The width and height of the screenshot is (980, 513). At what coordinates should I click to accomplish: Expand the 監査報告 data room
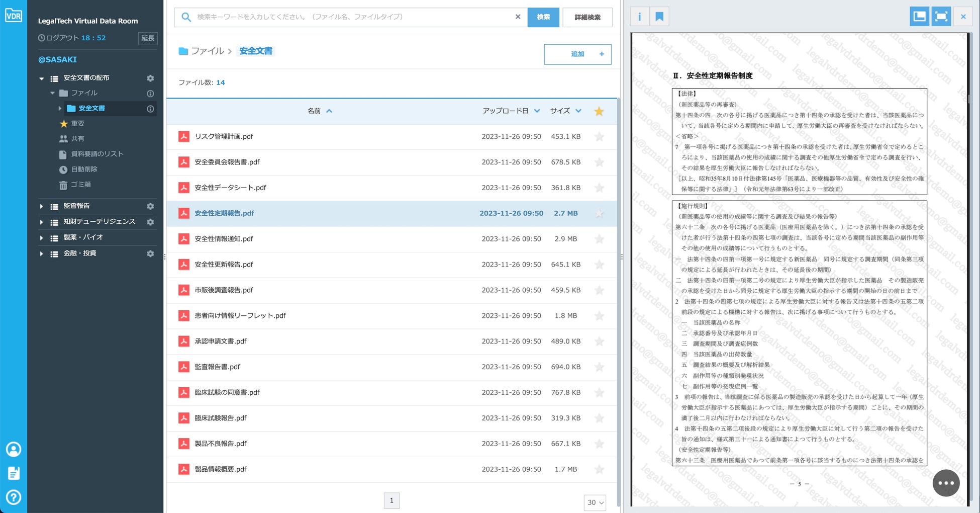41,206
